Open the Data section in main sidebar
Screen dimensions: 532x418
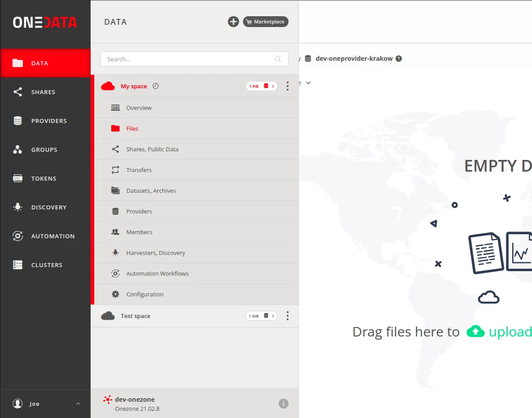click(46, 63)
